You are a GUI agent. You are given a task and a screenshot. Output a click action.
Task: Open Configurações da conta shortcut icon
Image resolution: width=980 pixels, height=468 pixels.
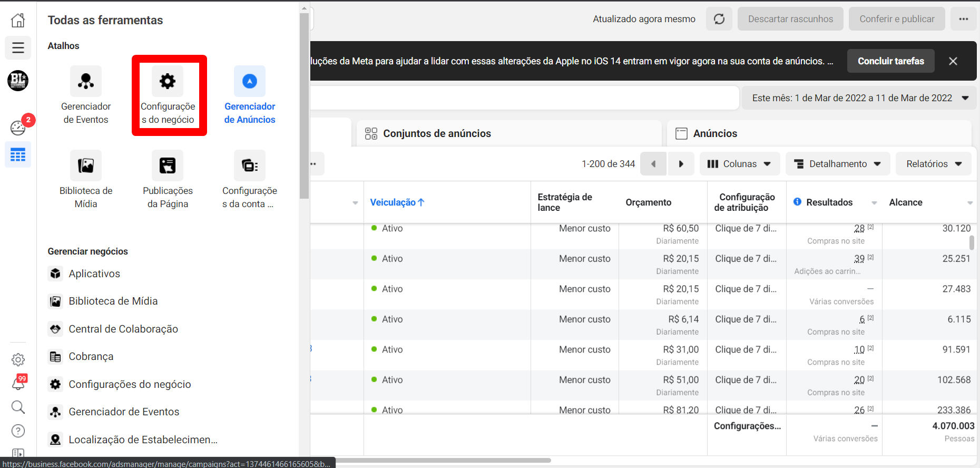[x=250, y=165]
